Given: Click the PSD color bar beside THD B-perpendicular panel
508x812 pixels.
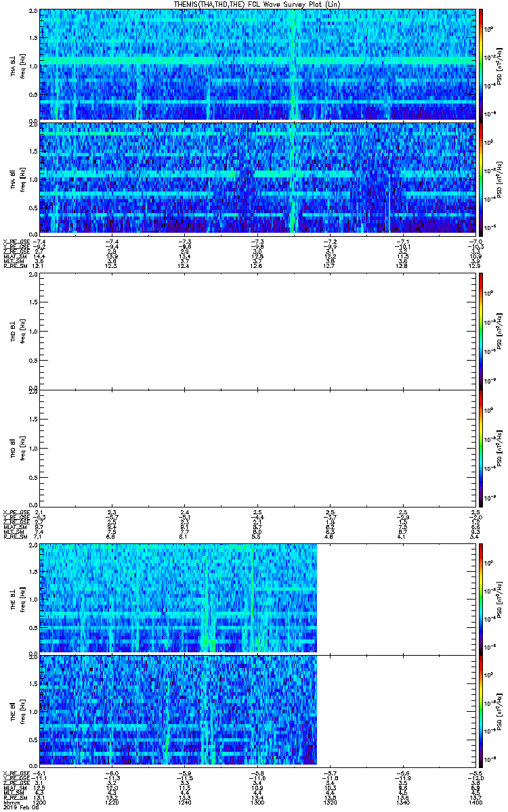Looking at the screenshot, I should [x=482, y=332].
